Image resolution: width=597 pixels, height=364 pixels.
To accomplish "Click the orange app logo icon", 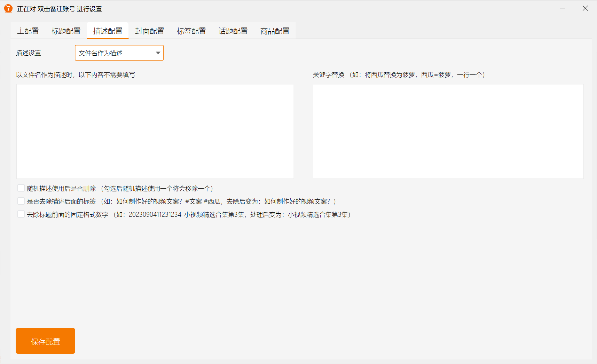I will pyautogui.click(x=8, y=9).
